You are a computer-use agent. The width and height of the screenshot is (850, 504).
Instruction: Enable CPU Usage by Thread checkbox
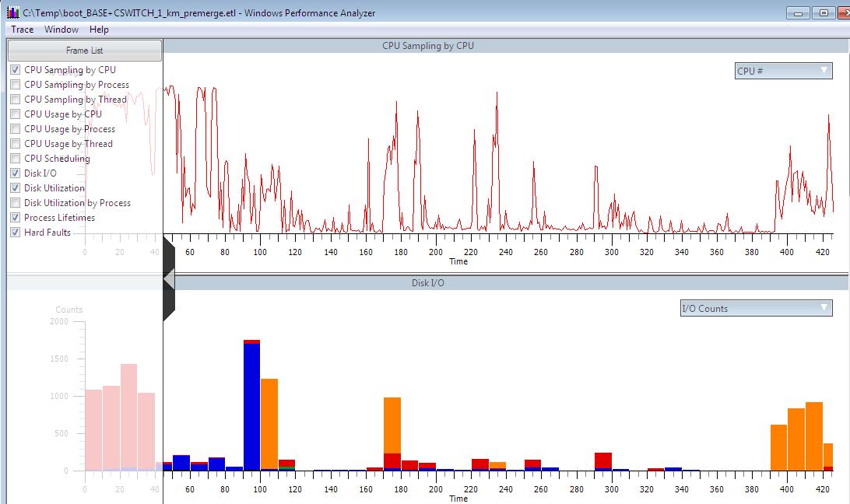tap(15, 144)
